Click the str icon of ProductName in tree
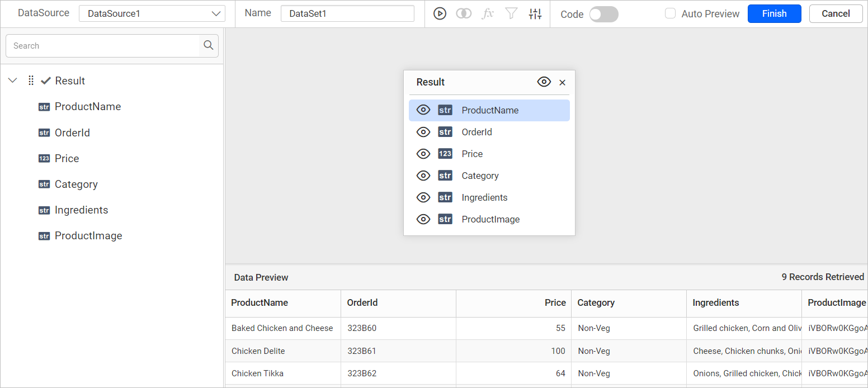 point(44,107)
